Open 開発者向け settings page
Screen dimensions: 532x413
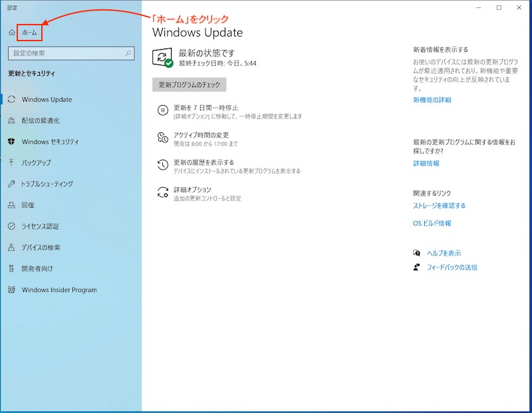37,269
